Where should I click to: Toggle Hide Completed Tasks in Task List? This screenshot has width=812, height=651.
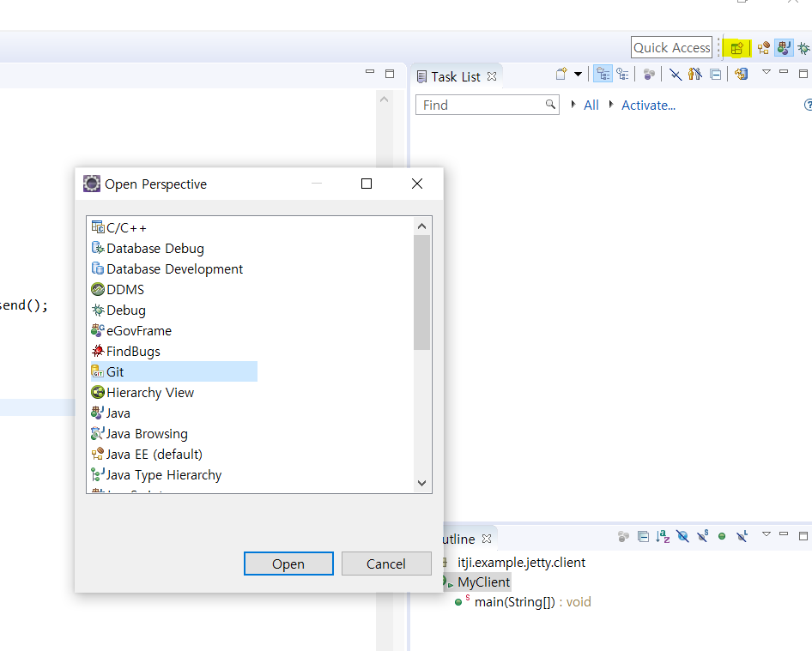[676, 75]
